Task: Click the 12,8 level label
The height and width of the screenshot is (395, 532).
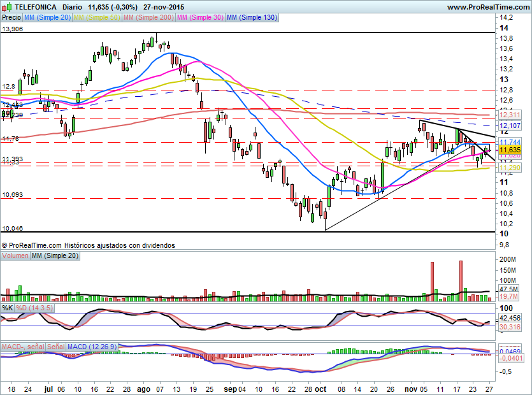Action: click(8, 87)
